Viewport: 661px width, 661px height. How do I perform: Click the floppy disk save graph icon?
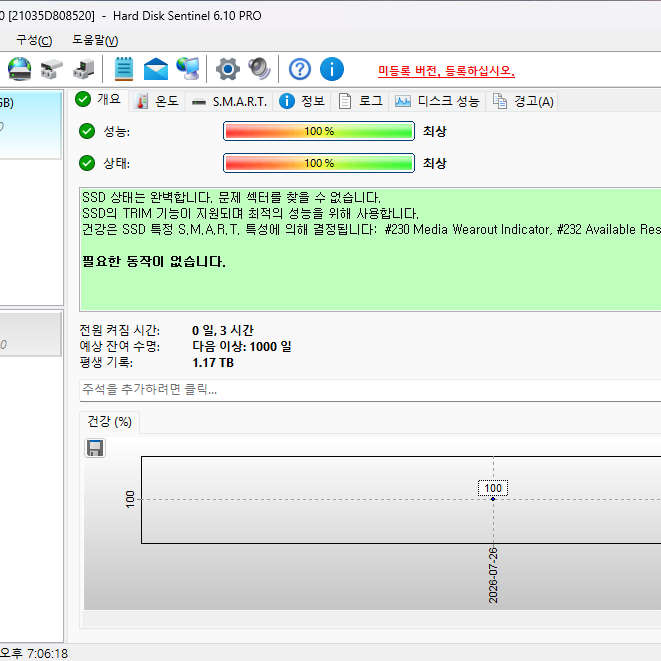coord(95,448)
